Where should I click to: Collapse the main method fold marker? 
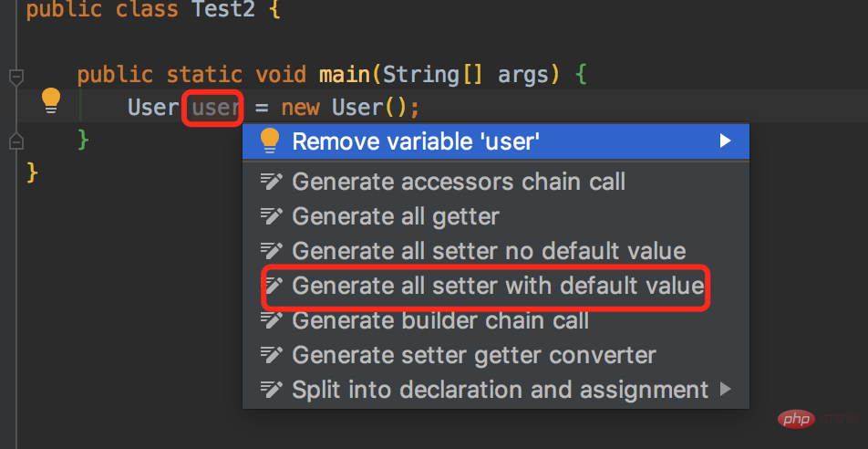click(x=15, y=75)
